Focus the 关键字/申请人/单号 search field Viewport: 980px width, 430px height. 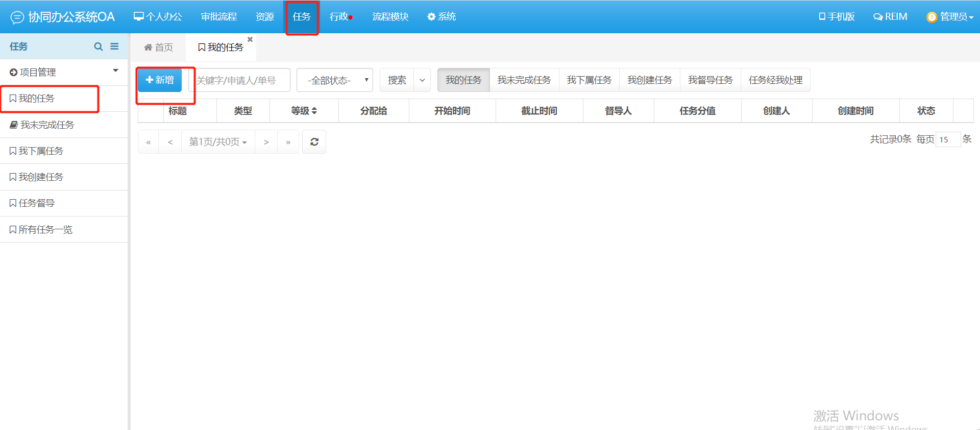tap(239, 80)
